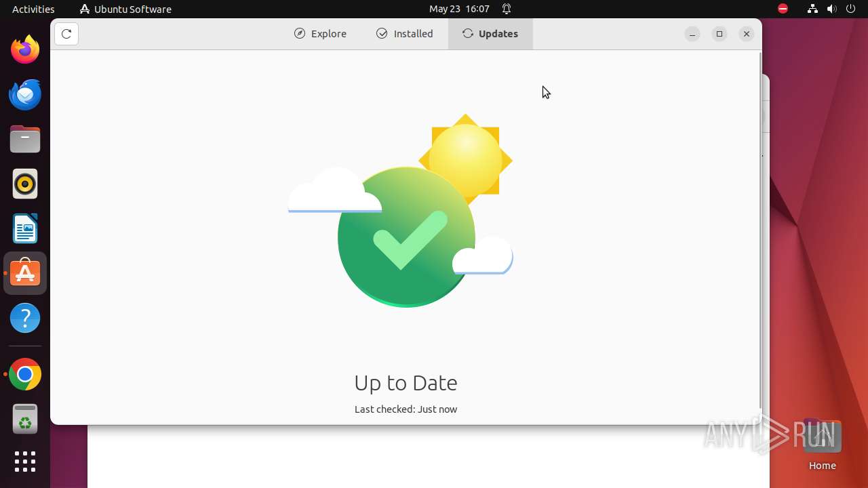
Task: Open the Activities overview
Action: point(33,9)
